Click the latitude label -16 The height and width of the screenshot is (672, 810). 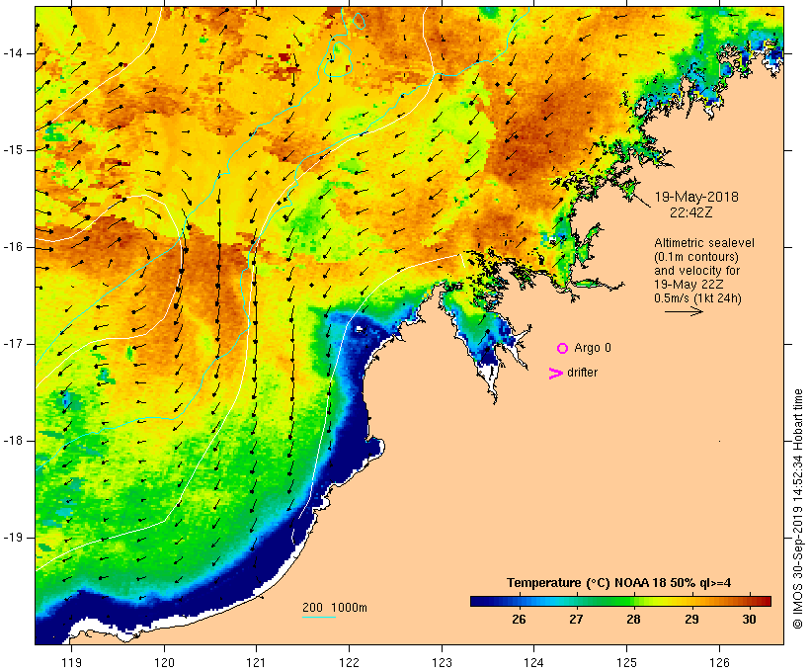pos(13,247)
